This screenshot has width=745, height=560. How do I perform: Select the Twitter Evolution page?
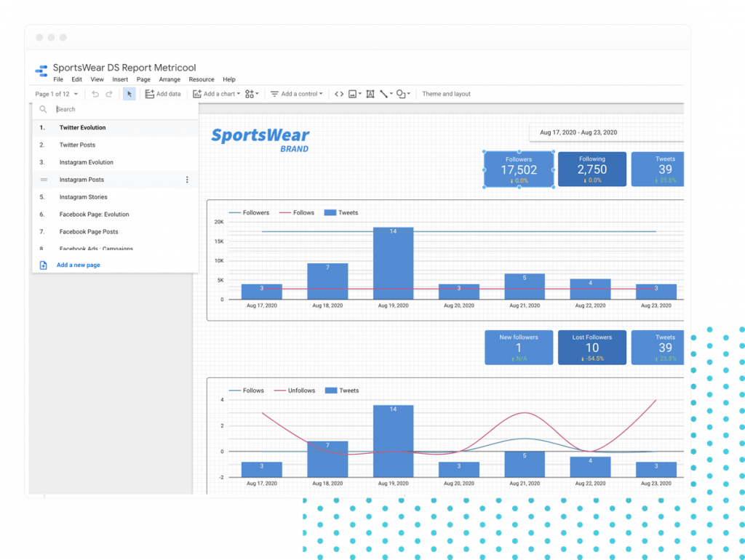click(x=116, y=128)
